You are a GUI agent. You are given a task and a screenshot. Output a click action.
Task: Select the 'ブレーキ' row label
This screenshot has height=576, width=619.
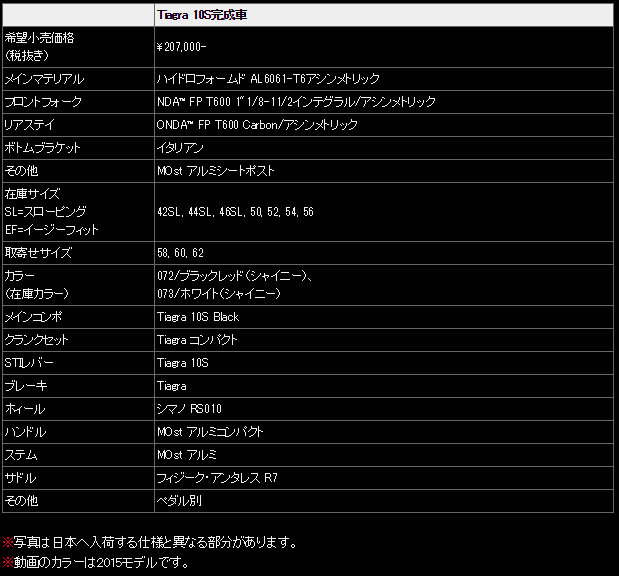(26, 385)
